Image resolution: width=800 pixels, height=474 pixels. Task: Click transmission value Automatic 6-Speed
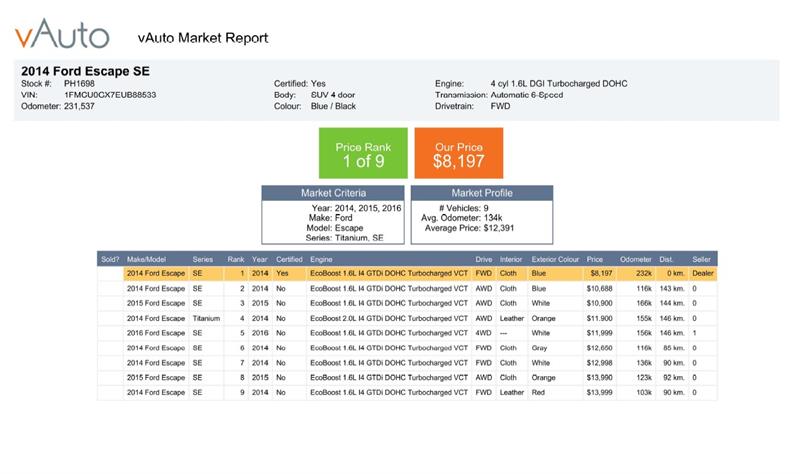point(527,95)
